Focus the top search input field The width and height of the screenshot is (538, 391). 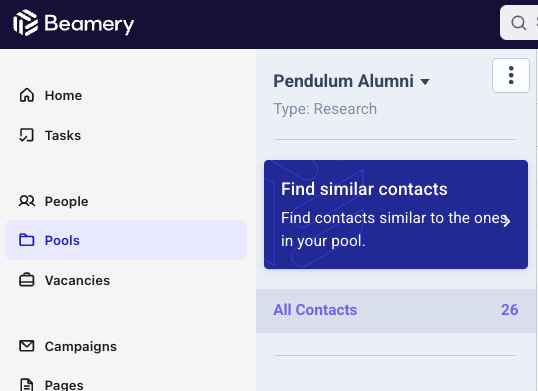tap(519, 23)
